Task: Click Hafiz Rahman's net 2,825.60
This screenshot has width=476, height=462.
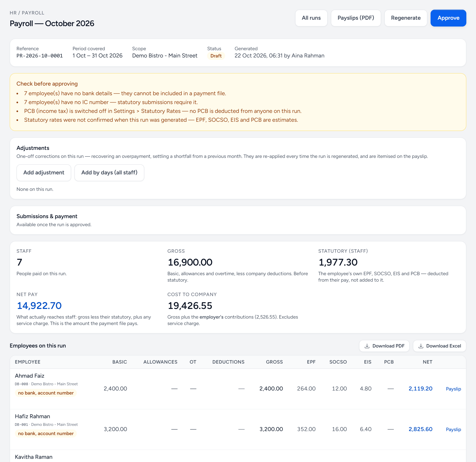Action: click(420, 429)
